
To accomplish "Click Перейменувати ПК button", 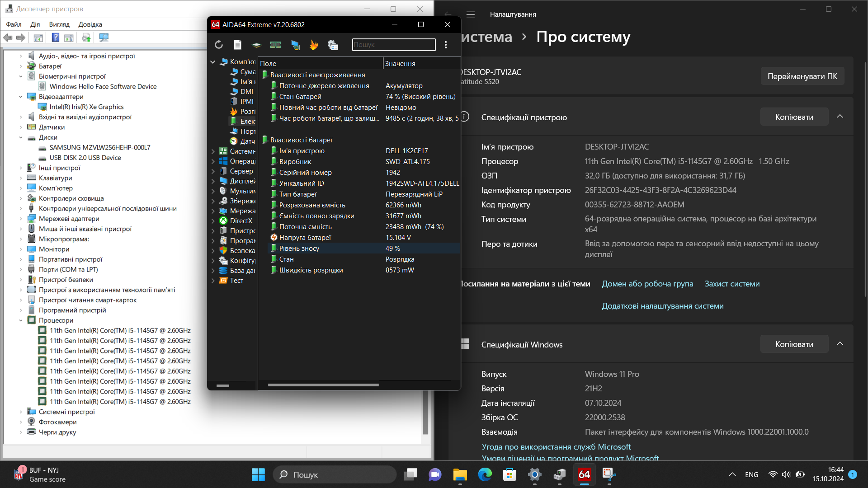I will point(802,76).
